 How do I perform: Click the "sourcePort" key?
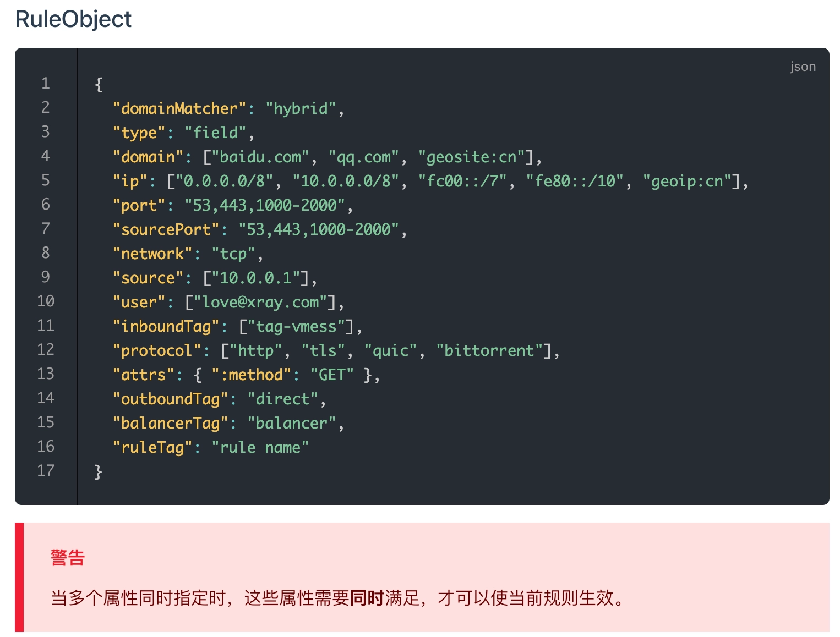166,229
